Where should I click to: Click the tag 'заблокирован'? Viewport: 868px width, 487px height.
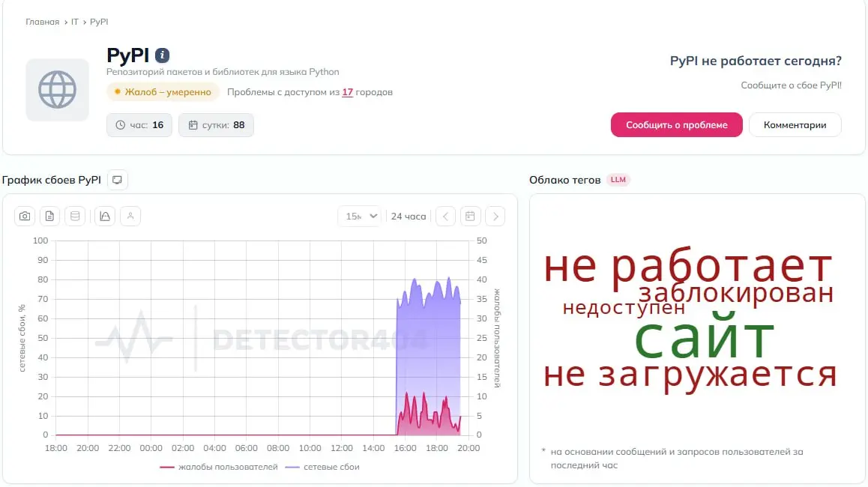pyautogui.click(x=735, y=293)
